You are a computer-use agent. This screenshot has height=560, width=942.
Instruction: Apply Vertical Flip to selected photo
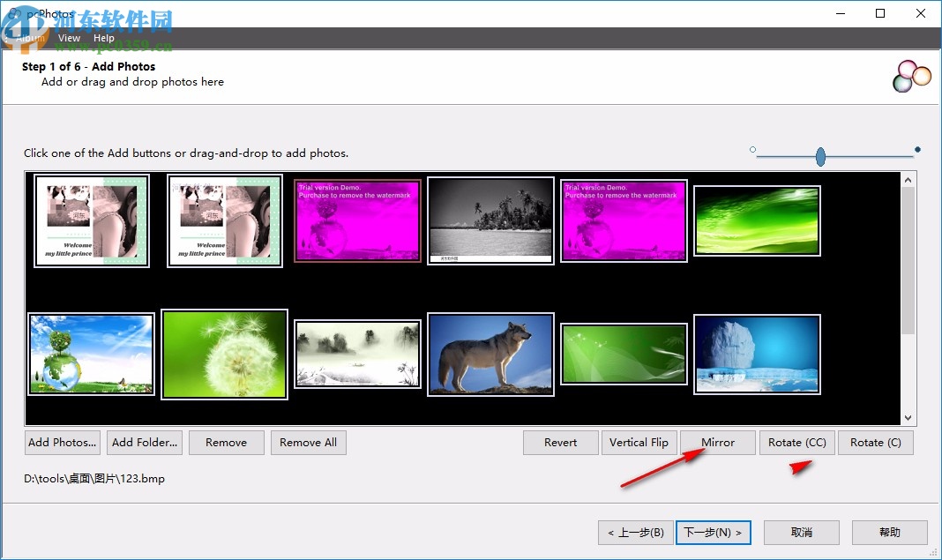[639, 443]
